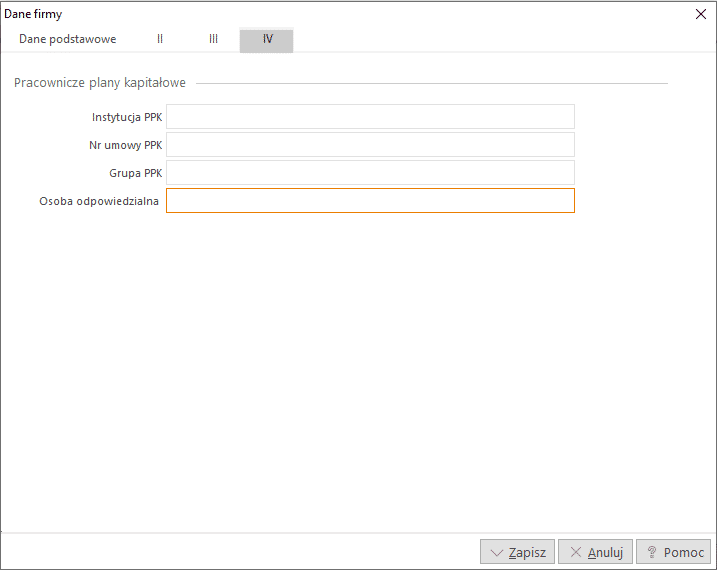717x570 pixels.
Task: Click the Osoba odpowiedzialna input field
Action: pos(370,200)
